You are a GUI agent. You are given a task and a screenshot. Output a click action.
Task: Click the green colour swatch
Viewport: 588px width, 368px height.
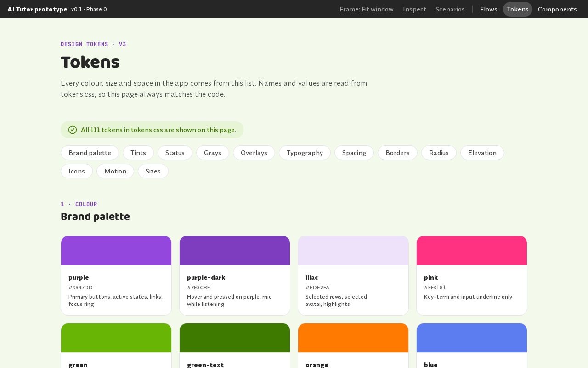pos(116,338)
